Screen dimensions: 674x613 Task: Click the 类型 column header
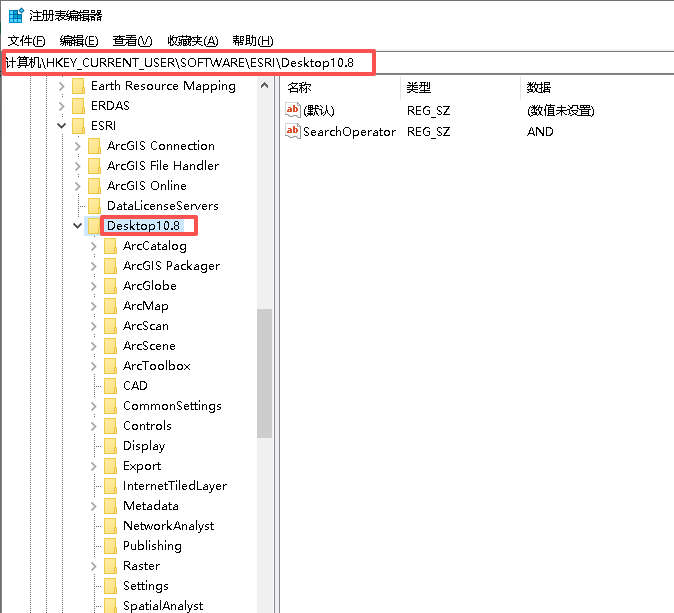(418, 88)
